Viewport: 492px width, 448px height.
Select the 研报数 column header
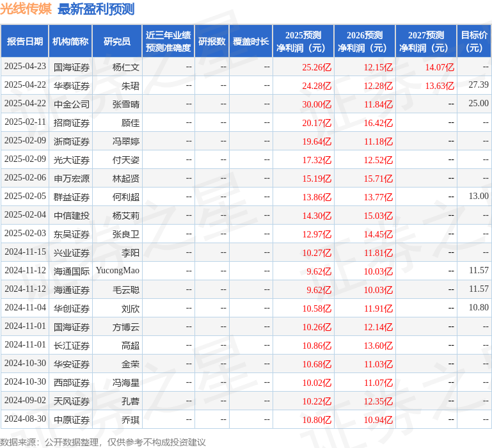[x=212, y=42]
